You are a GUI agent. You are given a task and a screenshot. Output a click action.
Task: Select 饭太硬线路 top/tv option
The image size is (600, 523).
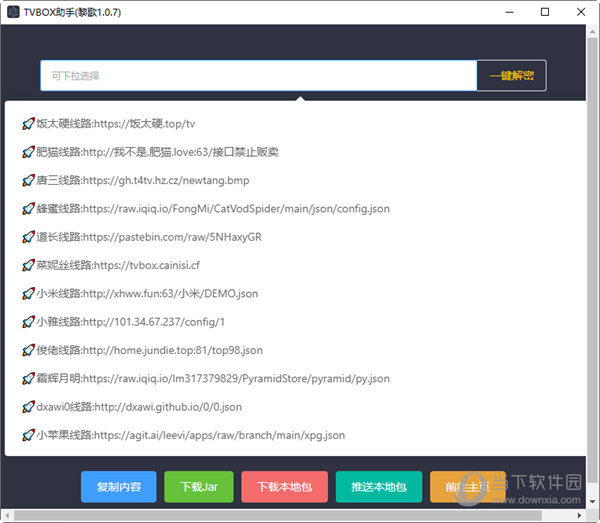pyautogui.click(x=295, y=124)
